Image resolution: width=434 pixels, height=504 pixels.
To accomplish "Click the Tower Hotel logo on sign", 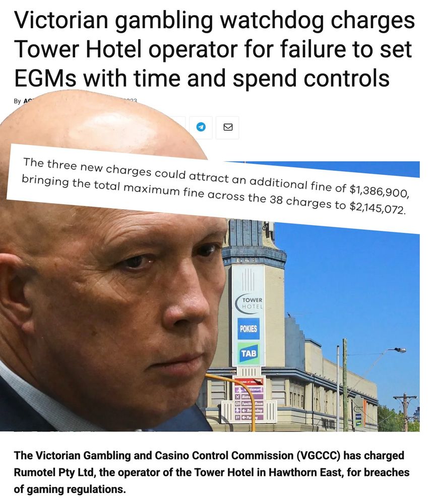I will (x=250, y=303).
